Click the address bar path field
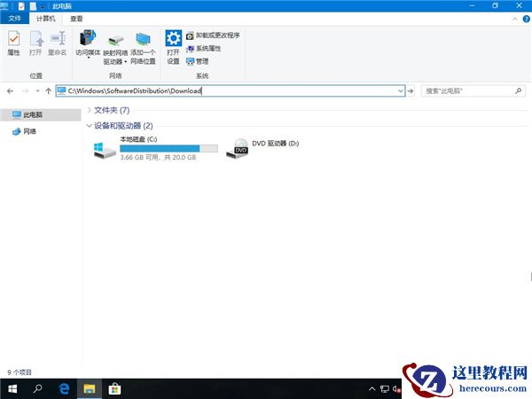 click(230, 91)
